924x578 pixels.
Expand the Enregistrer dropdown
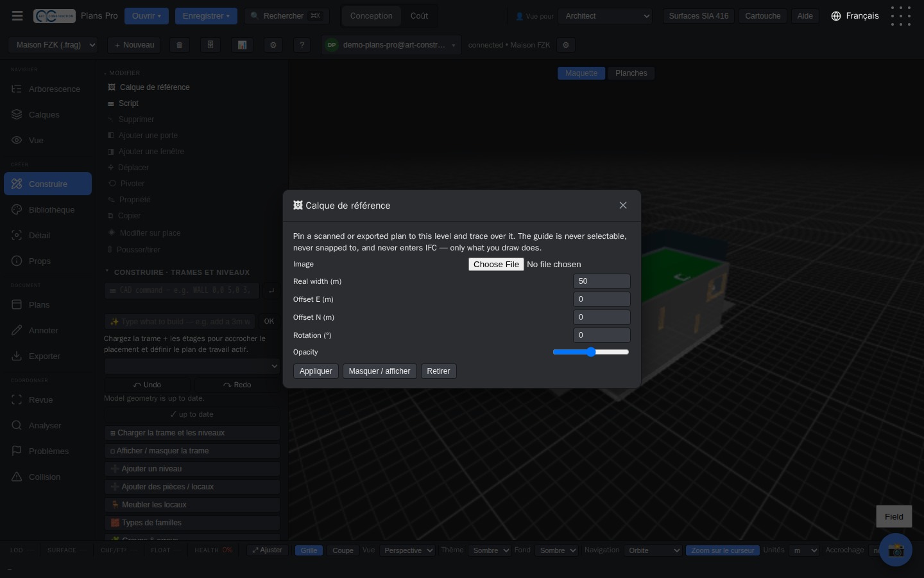coord(206,16)
